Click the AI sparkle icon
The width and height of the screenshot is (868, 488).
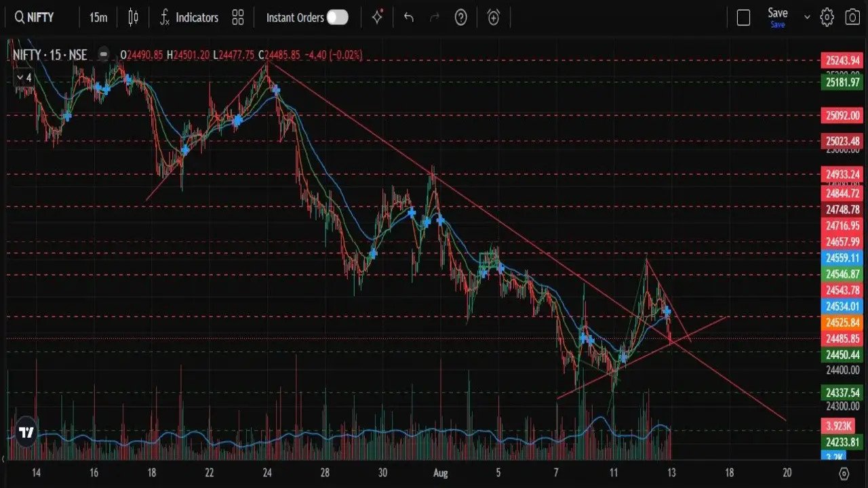tap(378, 18)
